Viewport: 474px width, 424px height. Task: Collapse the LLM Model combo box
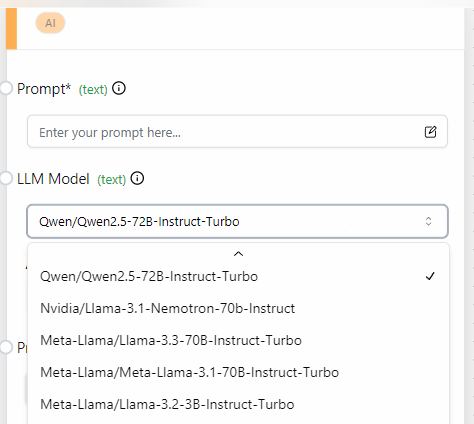(237, 221)
